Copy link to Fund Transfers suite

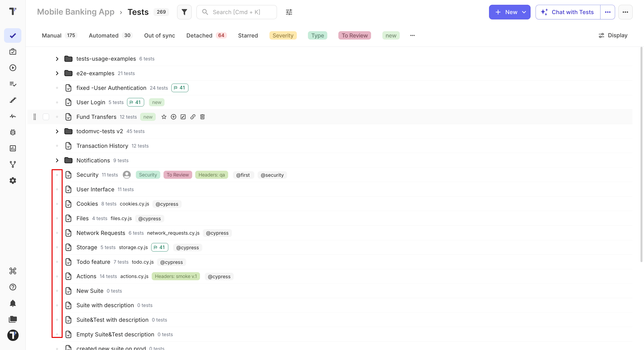point(193,117)
